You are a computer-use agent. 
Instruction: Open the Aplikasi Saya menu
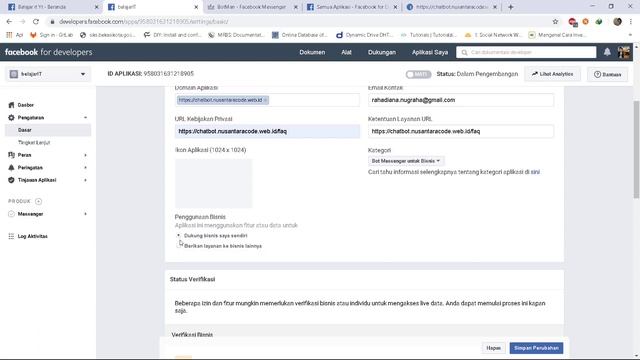(430, 52)
